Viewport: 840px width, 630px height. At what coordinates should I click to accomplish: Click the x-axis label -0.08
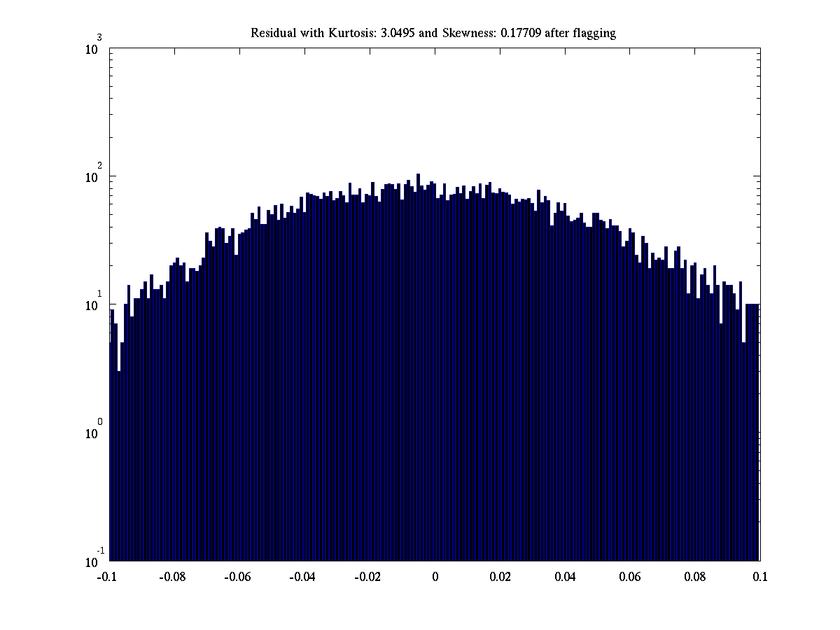click(x=173, y=577)
